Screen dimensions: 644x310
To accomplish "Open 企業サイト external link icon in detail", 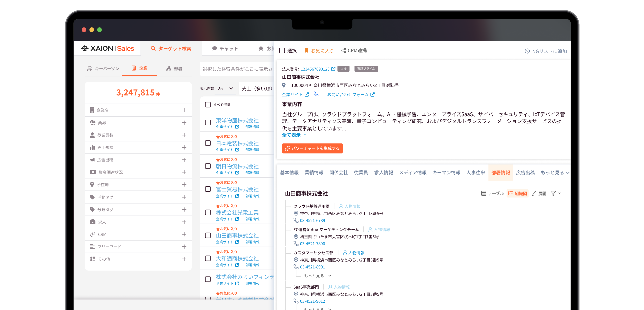I will (x=307, y=95).
